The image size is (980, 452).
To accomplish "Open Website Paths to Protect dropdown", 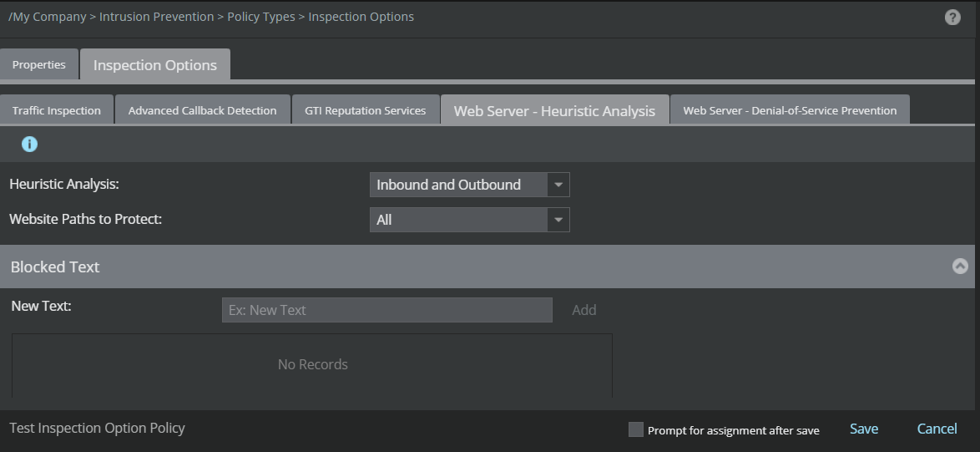I will (469, 220).
